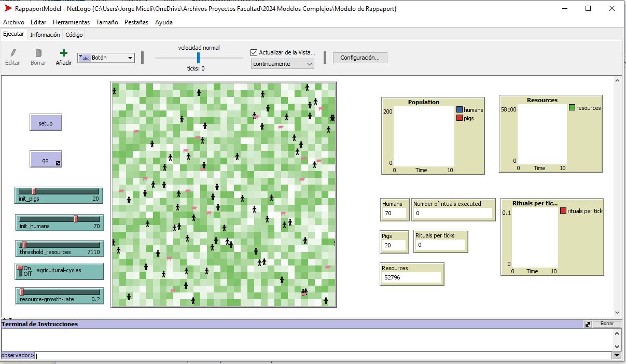Switch to the Código tab
Viewport: 626px width, 364px height.
pos(74,34)
